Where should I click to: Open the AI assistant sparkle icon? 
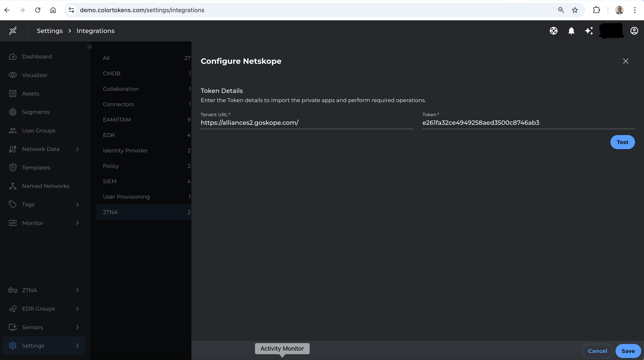[589, 31]
